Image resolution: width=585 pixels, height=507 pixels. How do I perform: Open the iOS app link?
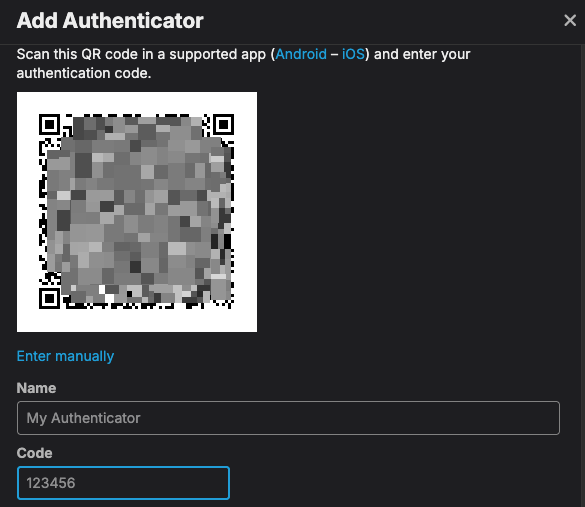[353, 54]
